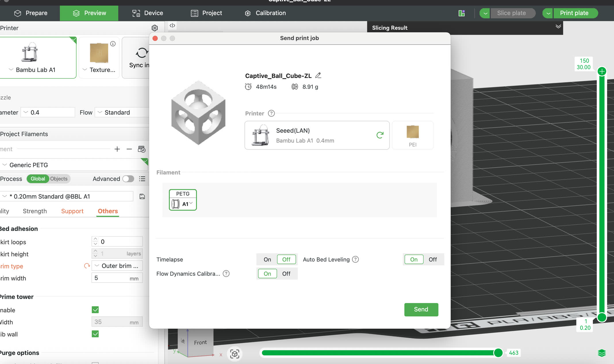The height and width of the screenshot is (364, 614).
Task: Click the Bambu Lab A1 printer image
Action: [x=29, y=52]
